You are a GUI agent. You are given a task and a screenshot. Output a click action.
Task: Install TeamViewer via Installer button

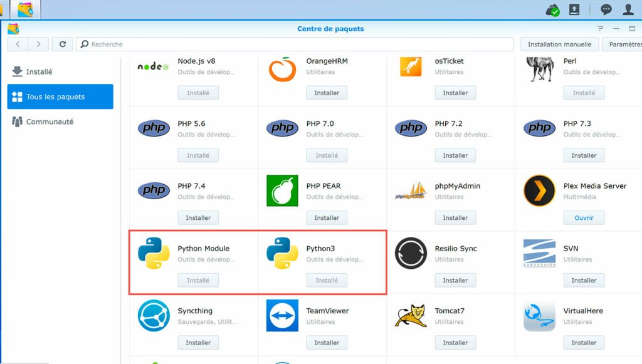click(327, 343)
